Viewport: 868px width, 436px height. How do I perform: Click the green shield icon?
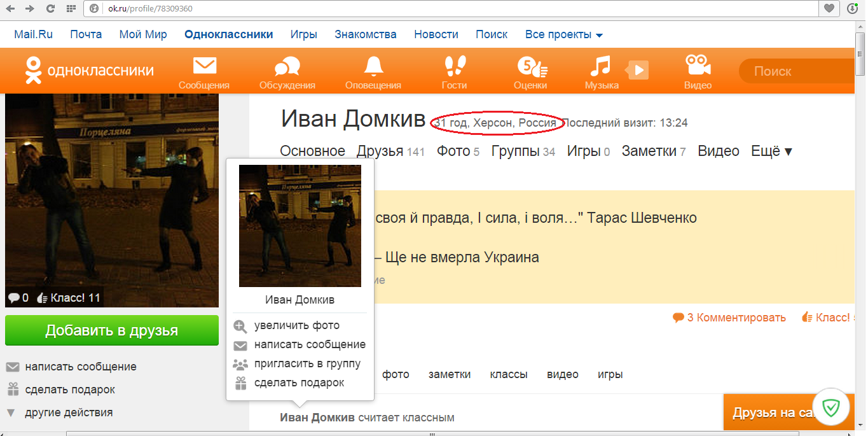[830, 407]
